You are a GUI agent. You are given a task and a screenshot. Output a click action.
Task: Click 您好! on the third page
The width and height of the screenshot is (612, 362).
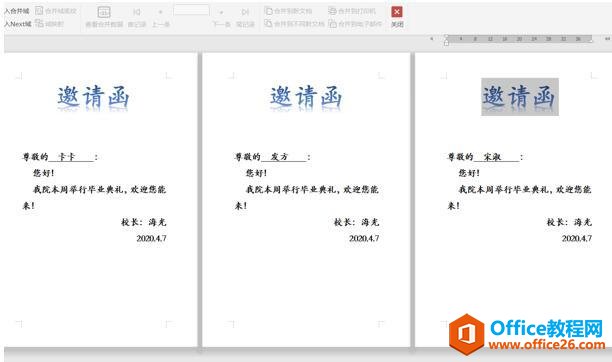[x=469, y=173]
